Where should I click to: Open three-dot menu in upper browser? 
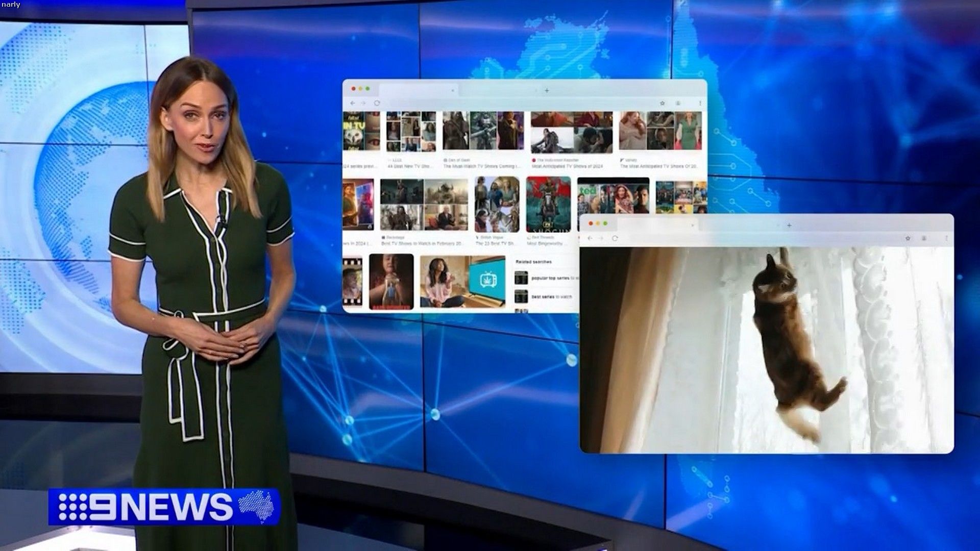(700, 103)
